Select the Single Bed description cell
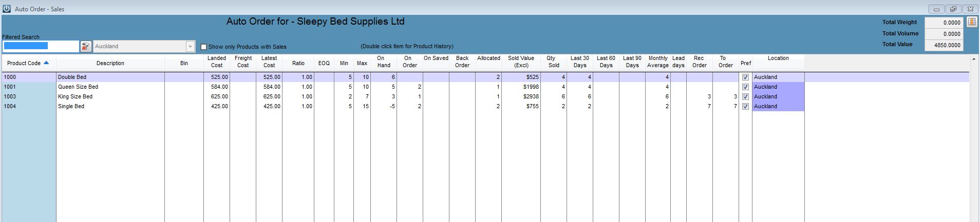Viewport: 980px width, 222px height. coord(110,106)
